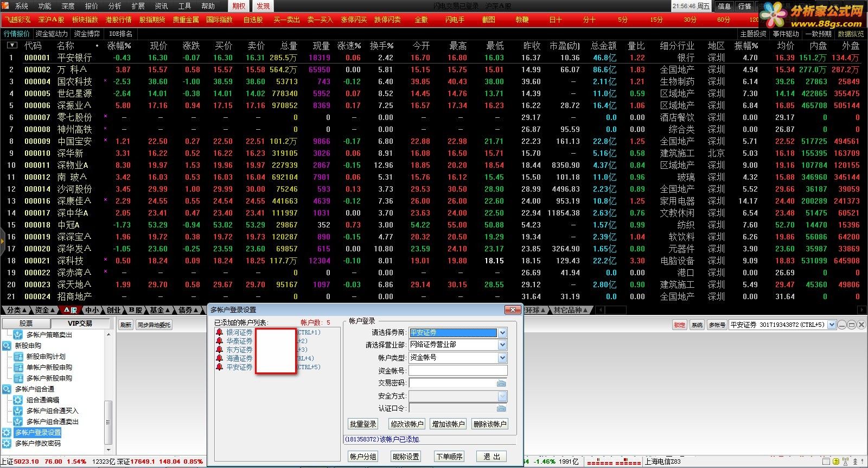Click 昵称设置 button
Viewport: 868px width, 468px height.
(406, 457)
